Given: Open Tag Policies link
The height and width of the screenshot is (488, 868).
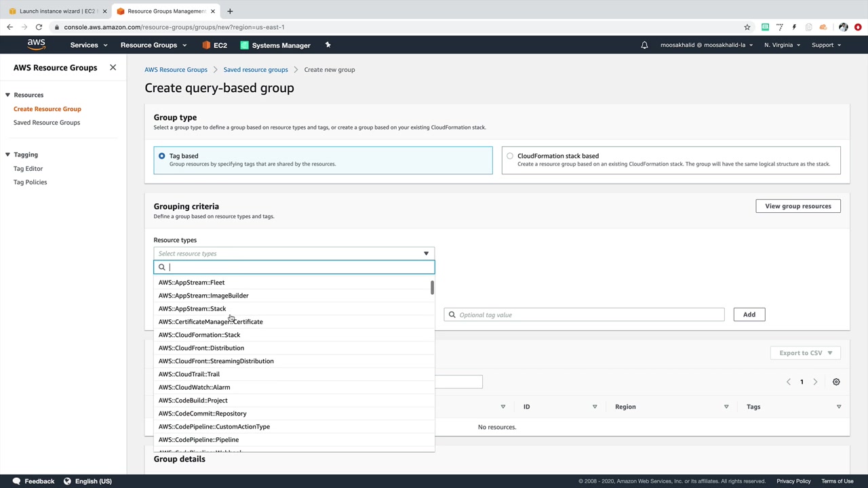Looking at the screenshot, I should click(31, 182).
